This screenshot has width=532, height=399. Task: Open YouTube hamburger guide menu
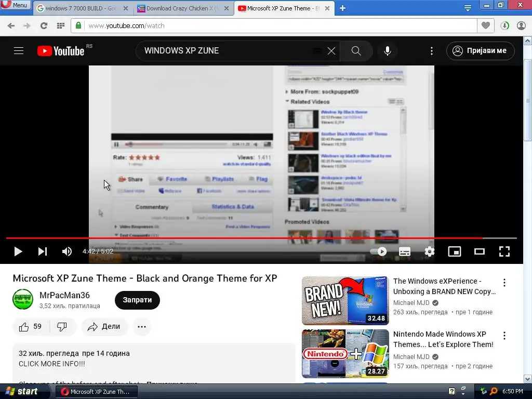pyautogui.click(x=19, y=51)
